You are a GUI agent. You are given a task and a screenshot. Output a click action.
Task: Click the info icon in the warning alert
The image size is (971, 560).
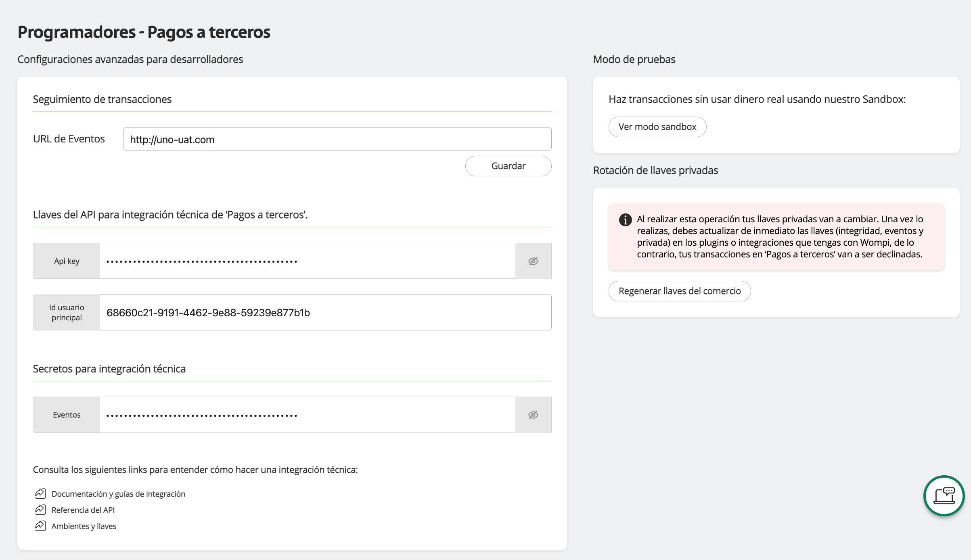point(625,220)
